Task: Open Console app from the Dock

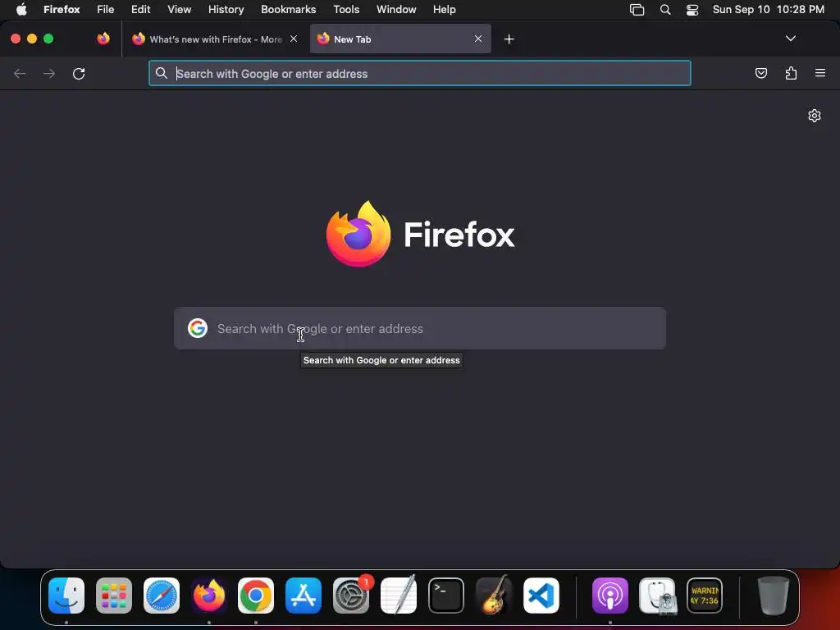Action: [705, 596]
